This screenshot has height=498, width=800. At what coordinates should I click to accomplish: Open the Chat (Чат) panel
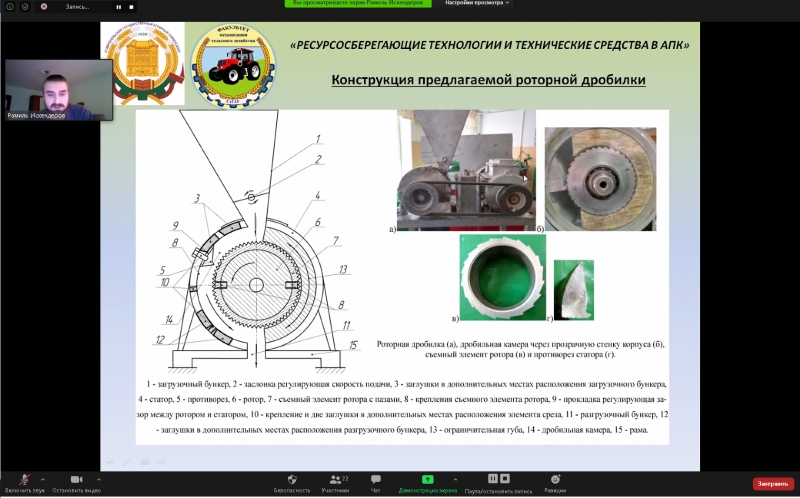[x=376, y=483]
